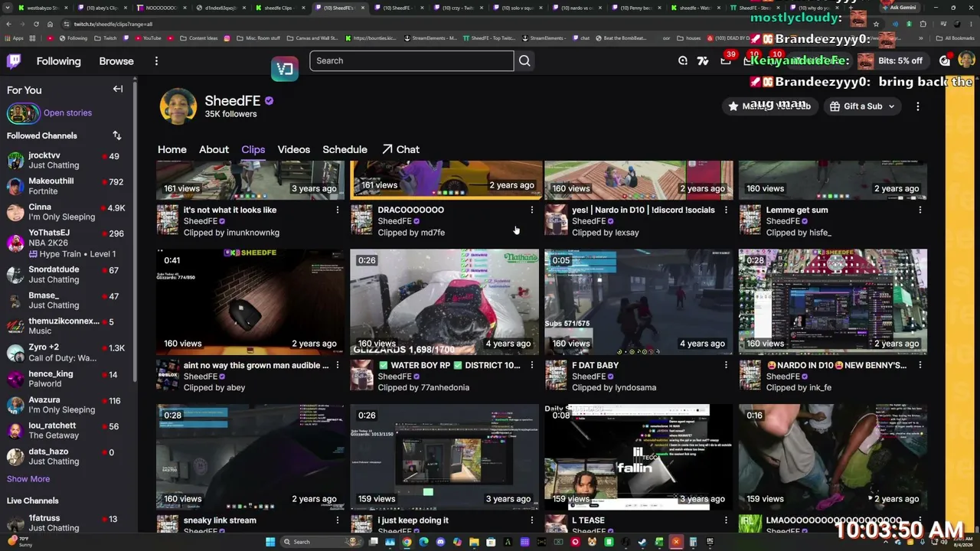Viewport: 980px width, 551px height.
Task: Open Steam from the taskbar
Action: point(642,542)
